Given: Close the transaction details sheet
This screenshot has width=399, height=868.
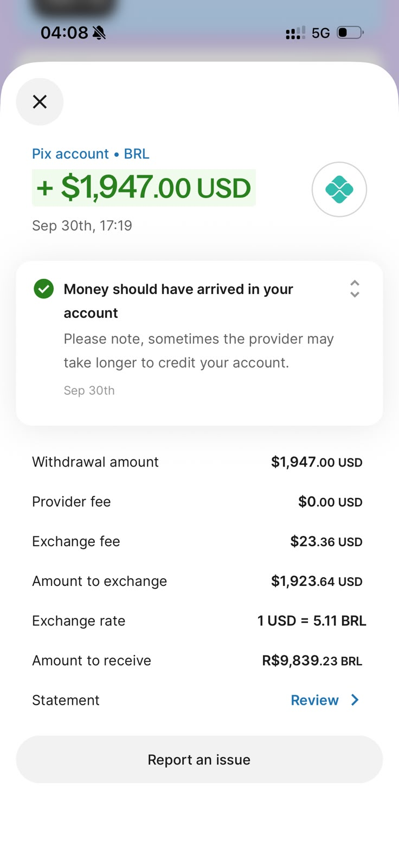Looking at the screenshot, I should pos(40,101).
